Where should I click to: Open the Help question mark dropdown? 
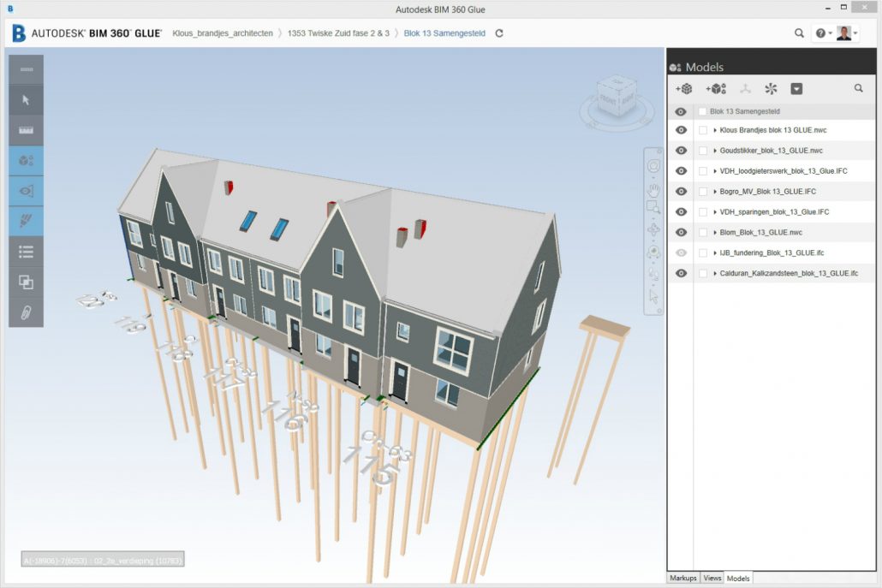(x=824, y=33)
